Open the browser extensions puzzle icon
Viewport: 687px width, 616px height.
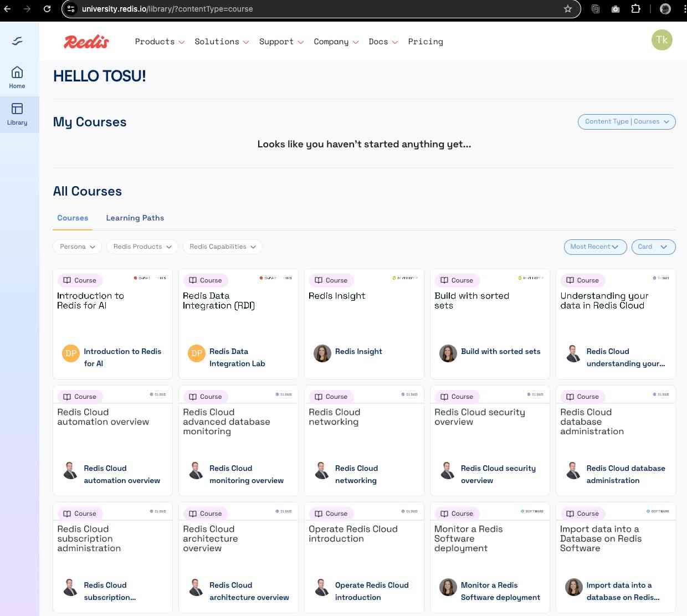point(635,9)
